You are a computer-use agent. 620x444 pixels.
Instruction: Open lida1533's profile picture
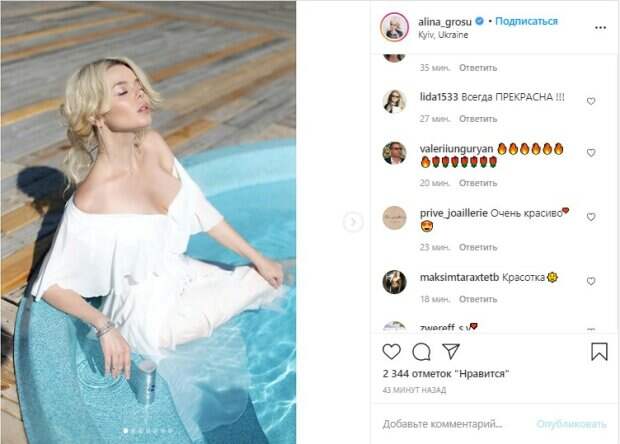[394, 101]
